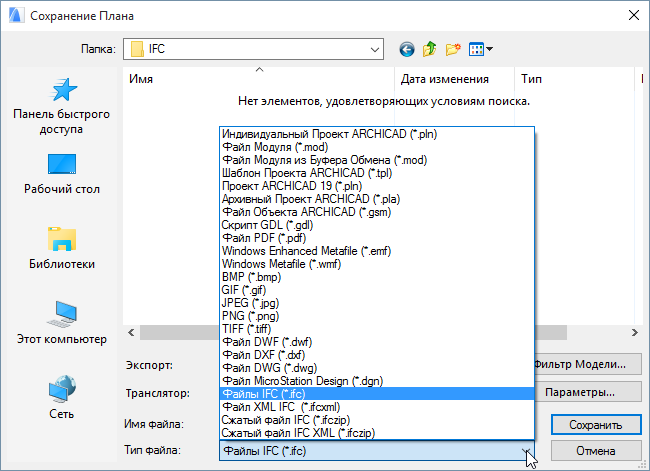Choose BMP (*.bmp) format
Viewport: 650px width, 471px height.
[x=377, y=277]
